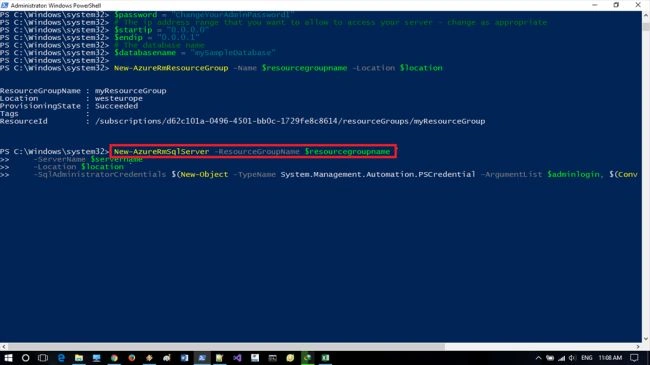Switch to the active PowerShell taskbar icon
This screenshot has width=650, height=365.
(202, 358)
